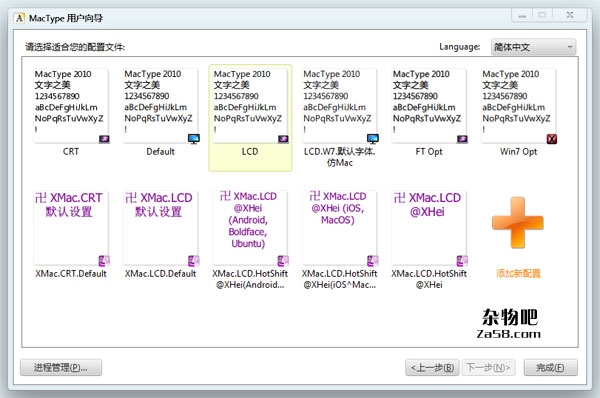Image resolution: width=600 pixels, height=398 pixels.
Task: Click purple icon on XMac.LCD.Default preview
Action: (194, 261)
